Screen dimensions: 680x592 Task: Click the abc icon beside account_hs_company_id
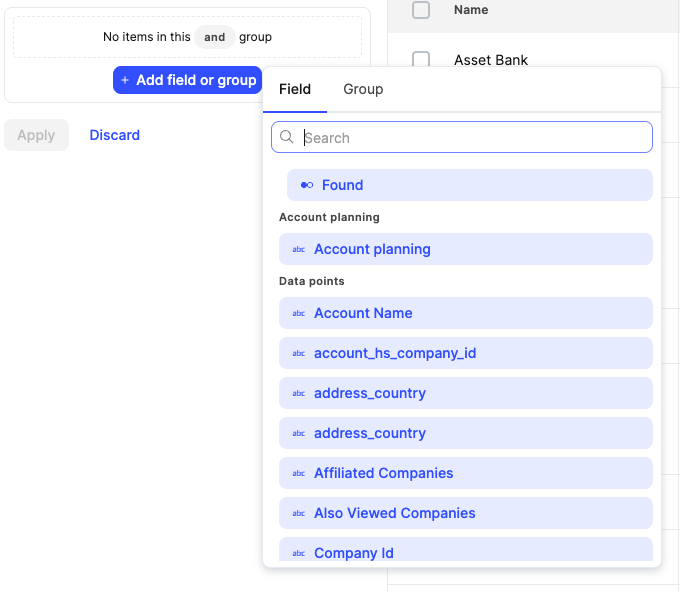[x=298, y=353]
